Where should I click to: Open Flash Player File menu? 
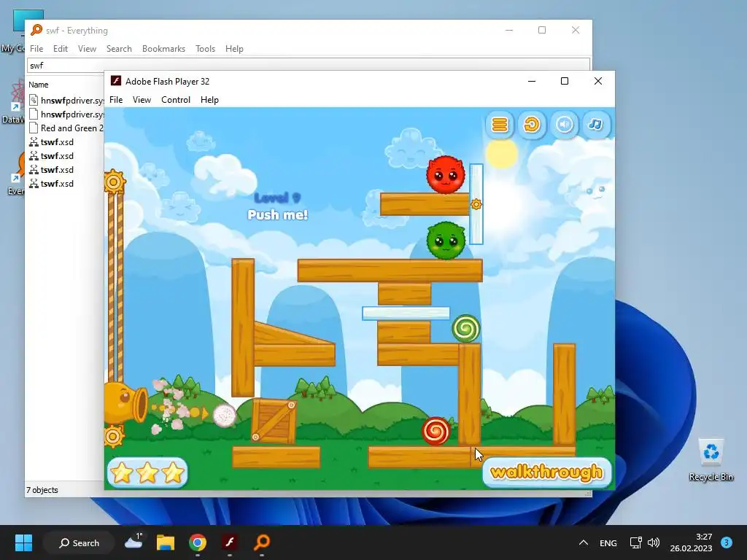coord(116,99)
